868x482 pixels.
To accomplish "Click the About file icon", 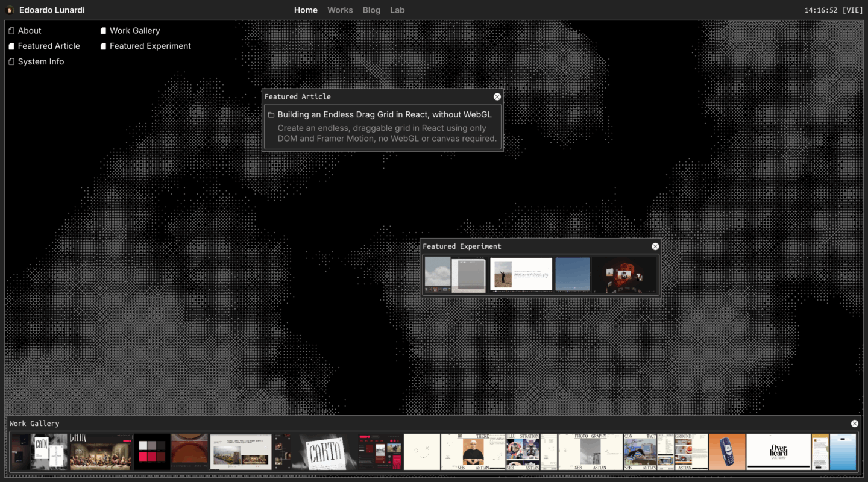I will pyautogui.click(x=11, y=31).
